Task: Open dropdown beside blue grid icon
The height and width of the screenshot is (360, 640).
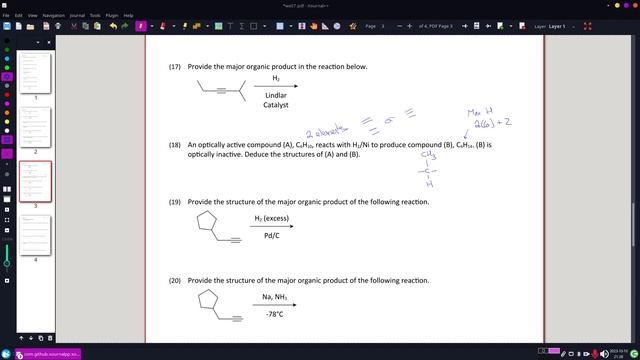Action: [x=291, y=26]
